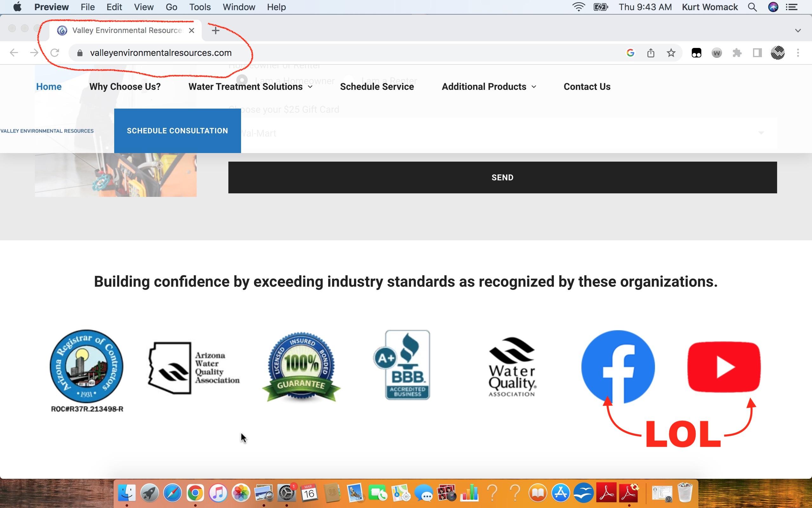Click the battery status icon
This screenshot has height=508, width=812.
[601, 7]
